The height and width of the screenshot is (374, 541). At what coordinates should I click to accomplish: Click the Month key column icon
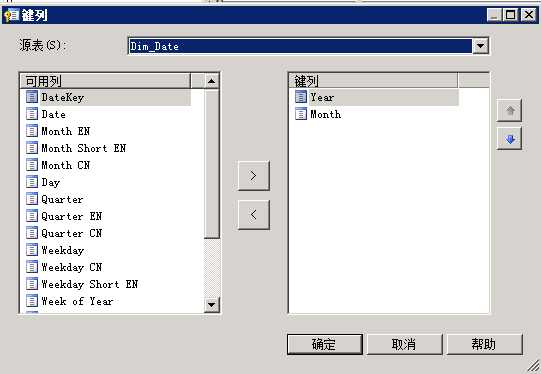pyautogui.click(x=301, y=114)
